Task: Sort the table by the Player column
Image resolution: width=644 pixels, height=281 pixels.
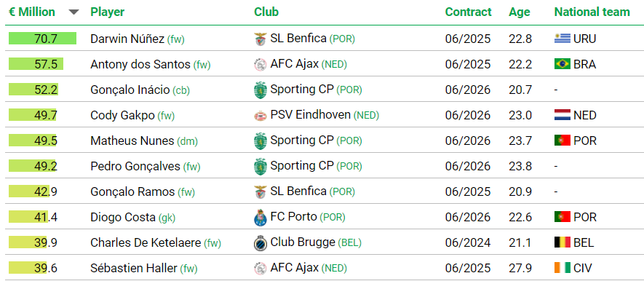Action: [x=107, y=12]
